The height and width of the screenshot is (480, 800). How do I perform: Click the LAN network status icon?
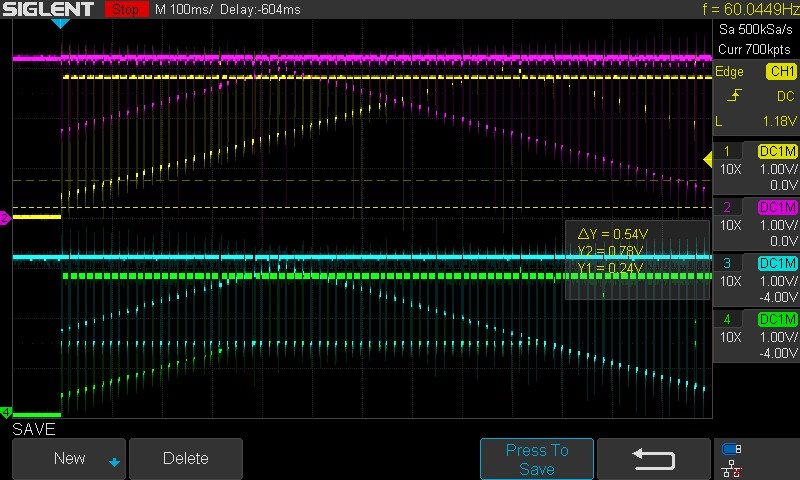pos(732,467)
